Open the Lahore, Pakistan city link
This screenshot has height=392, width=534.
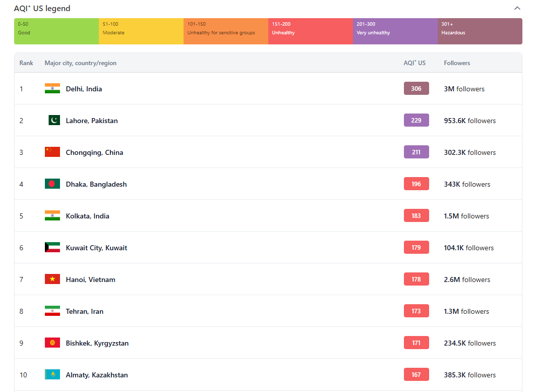click(92, 121)
